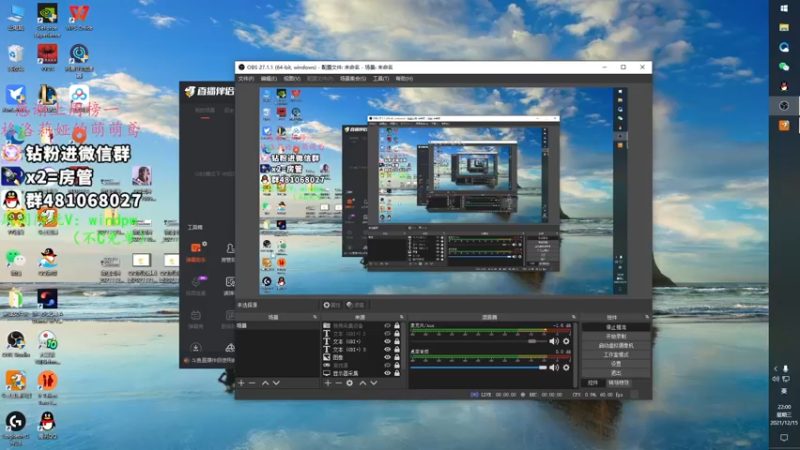Toggle visibility of 文本 (GDI+) source
This screenshot has height=450, width=800.
pos(387,341)
